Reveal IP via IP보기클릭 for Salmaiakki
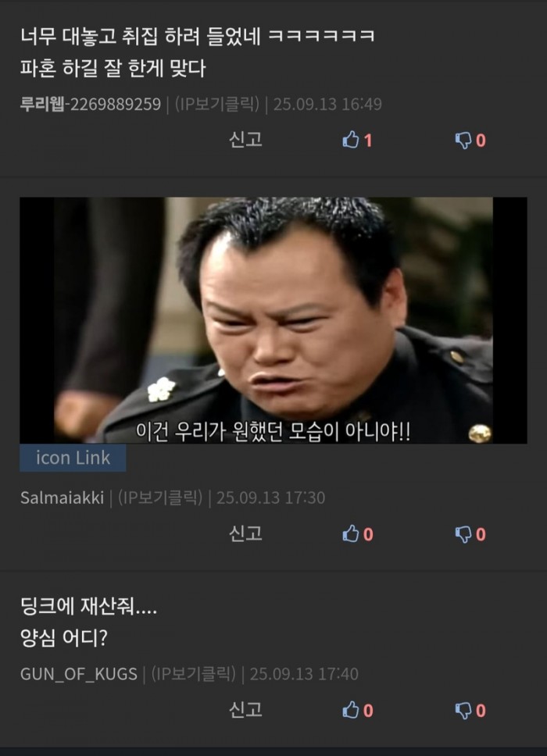Screen dimensions: 547x756 point(160,497)
